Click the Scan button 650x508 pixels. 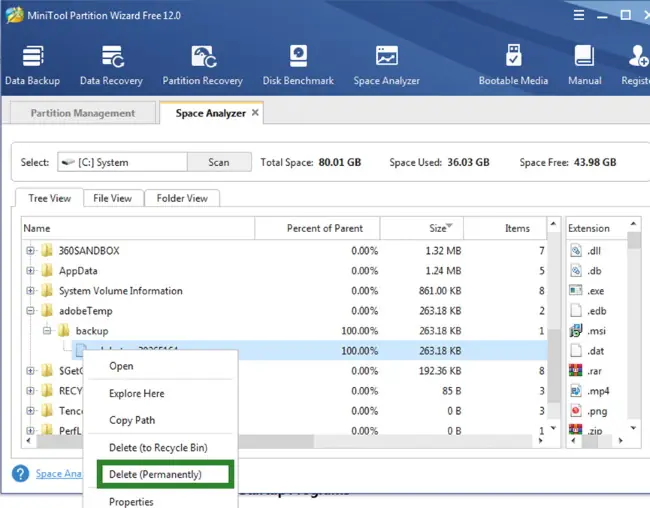[219, 162]
